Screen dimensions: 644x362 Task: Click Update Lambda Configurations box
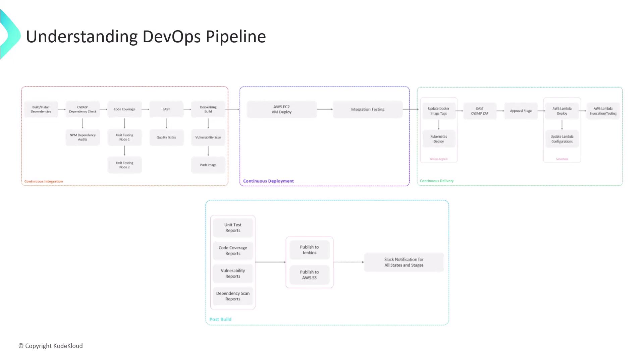(x=562, y=139)
